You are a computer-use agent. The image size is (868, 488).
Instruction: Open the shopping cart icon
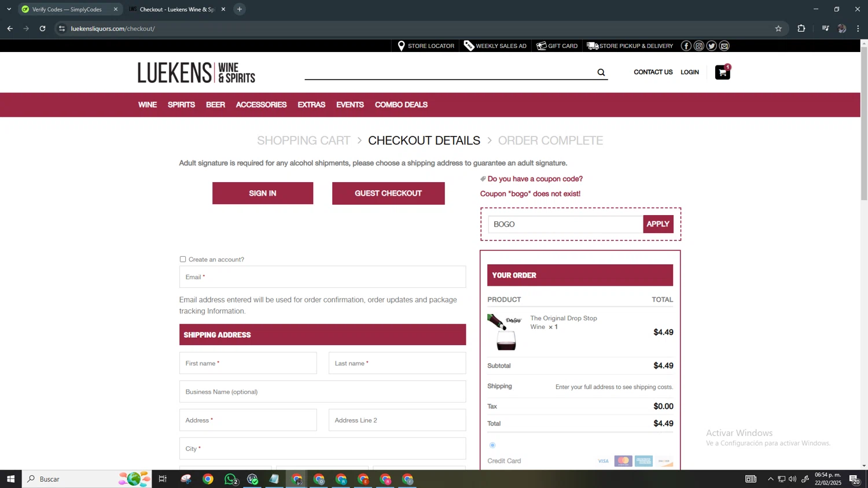tap(722, 72)
